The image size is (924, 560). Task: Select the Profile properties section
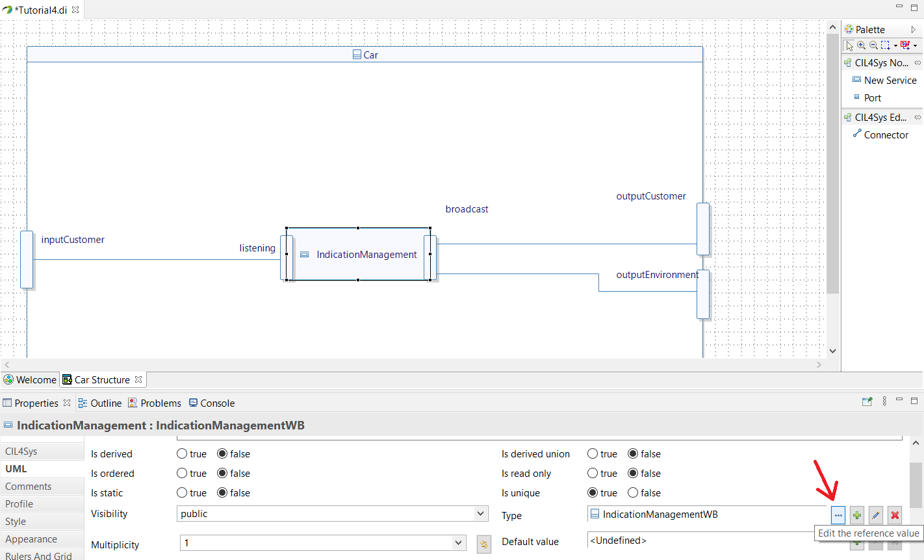click(x=42, y=504)
